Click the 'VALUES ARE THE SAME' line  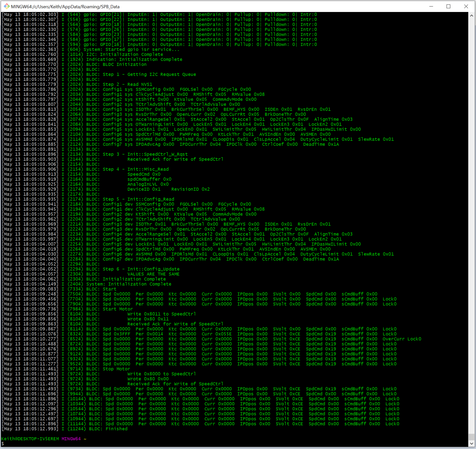tap(154, 274)
